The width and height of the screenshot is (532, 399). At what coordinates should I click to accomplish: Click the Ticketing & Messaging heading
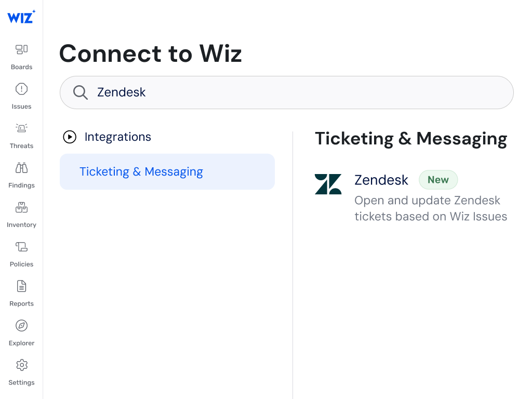coord(411,139)
